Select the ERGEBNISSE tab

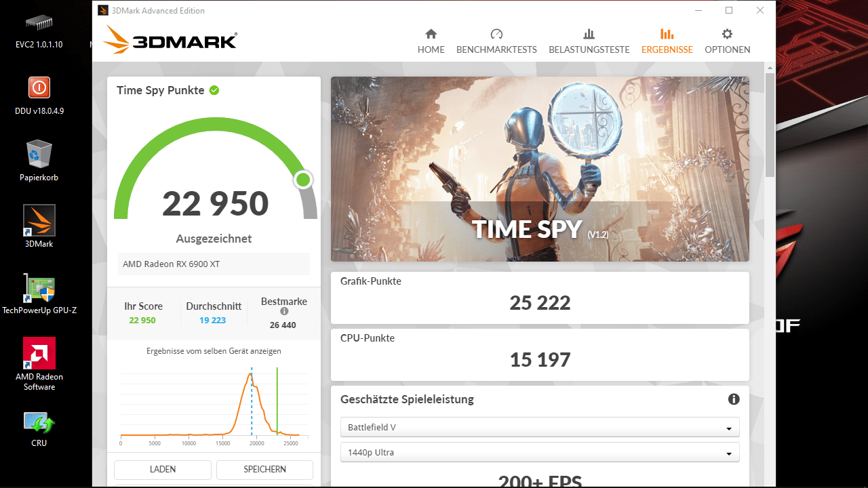tap(667, 41)
